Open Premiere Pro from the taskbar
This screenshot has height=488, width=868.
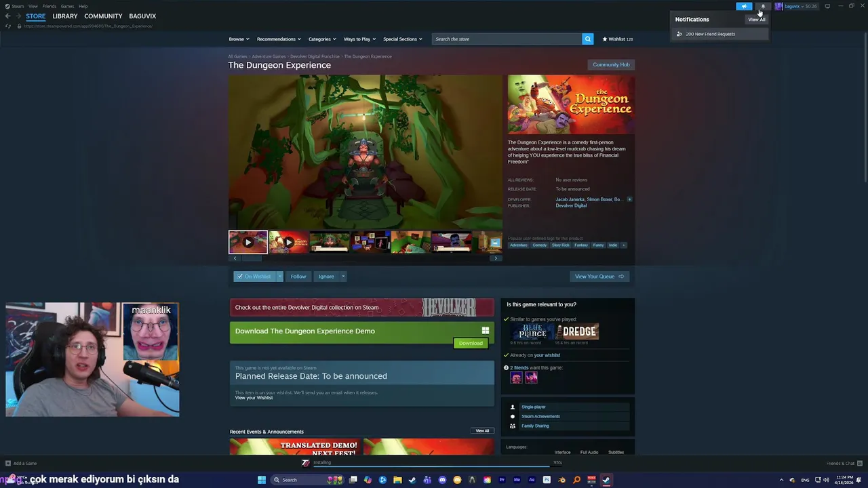[x=502, y=480]
